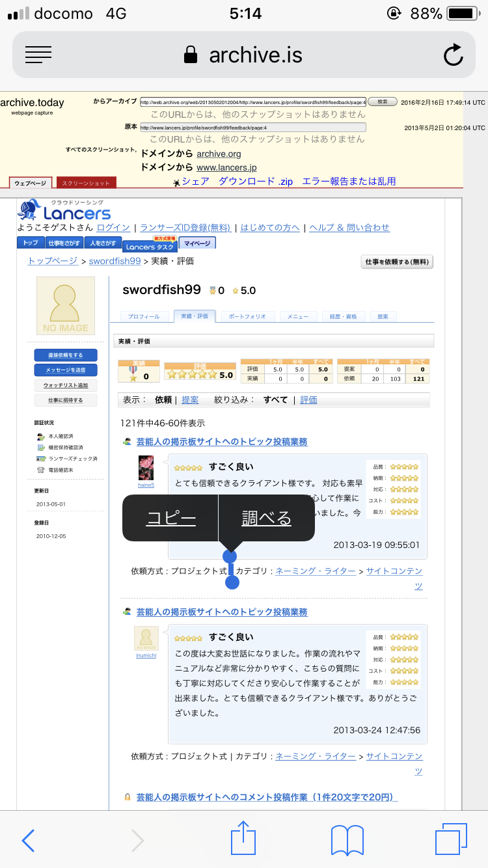Click the battery icon in status bar
488x868 pixels.
pos(464,14)
